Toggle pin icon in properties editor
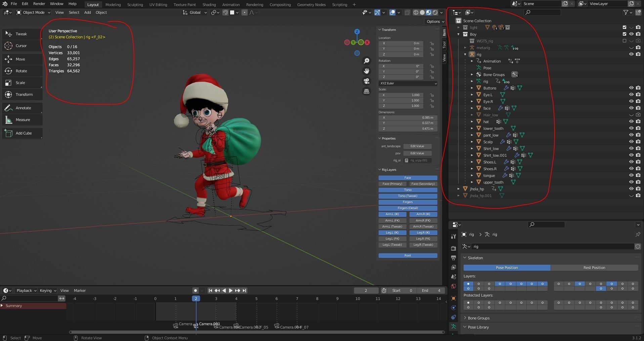 tap(638, 234)
